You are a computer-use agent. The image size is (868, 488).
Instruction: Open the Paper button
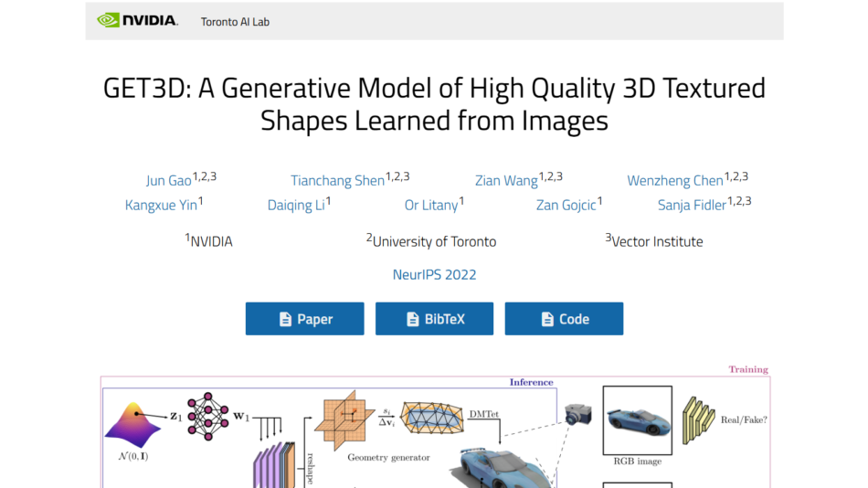304,319
